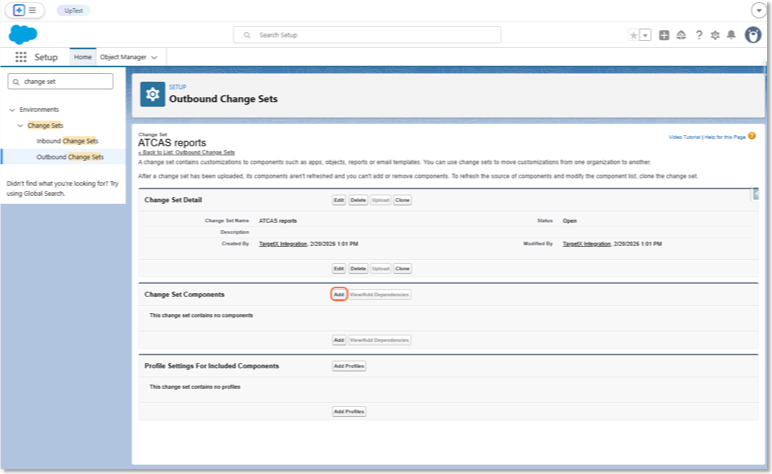Open the global actions plus icon
The width and height of the screenshot is (772, 474).
coord(664,35)
